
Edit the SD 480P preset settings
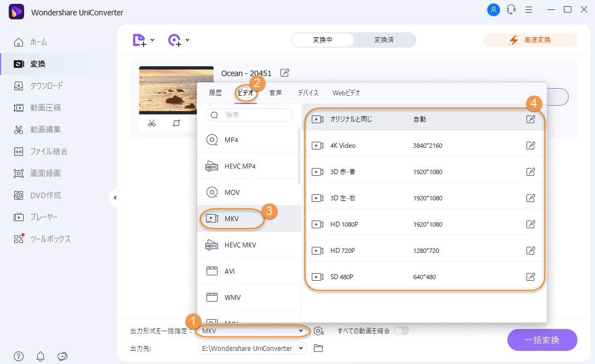[x=530, y=276]
